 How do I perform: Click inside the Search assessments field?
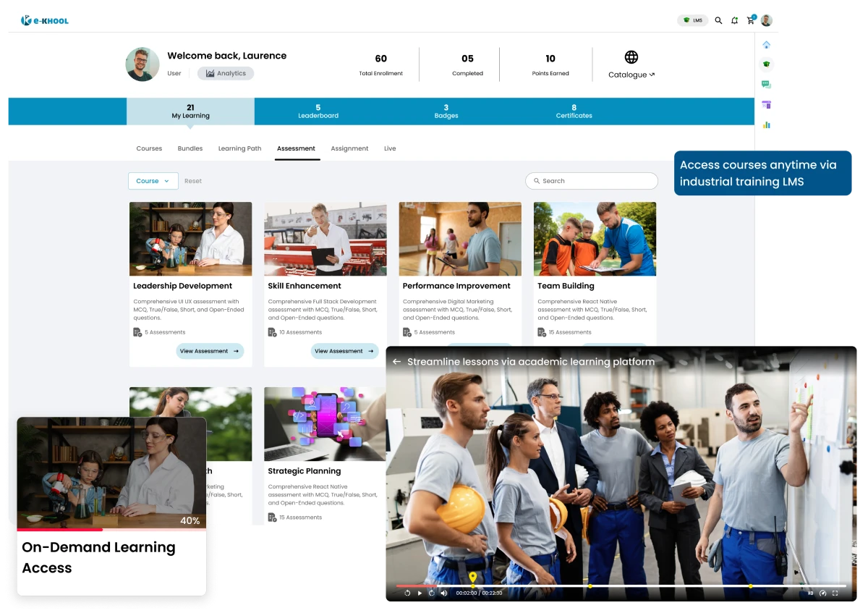(x=592, y=181)
